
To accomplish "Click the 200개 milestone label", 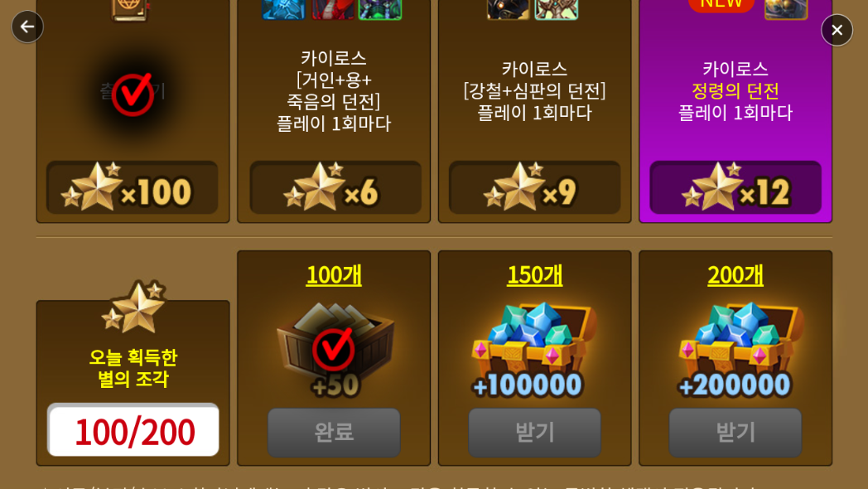I will (735, 275).
